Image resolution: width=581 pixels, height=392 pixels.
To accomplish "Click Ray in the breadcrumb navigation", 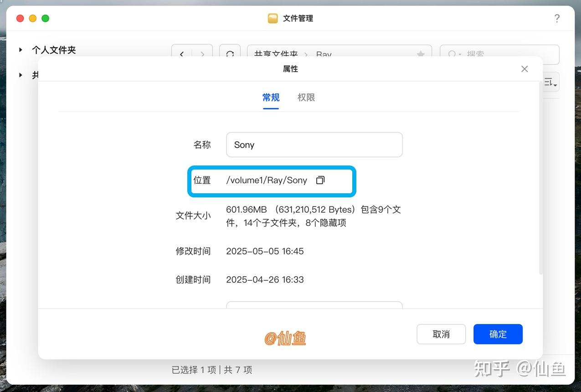I will 324,54.
